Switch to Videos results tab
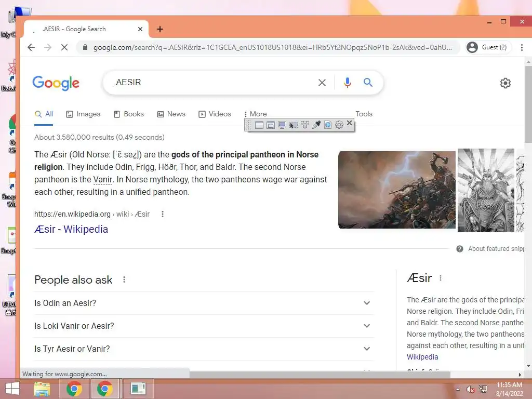This screenshot has height=399, width=532. coord(215,114)
